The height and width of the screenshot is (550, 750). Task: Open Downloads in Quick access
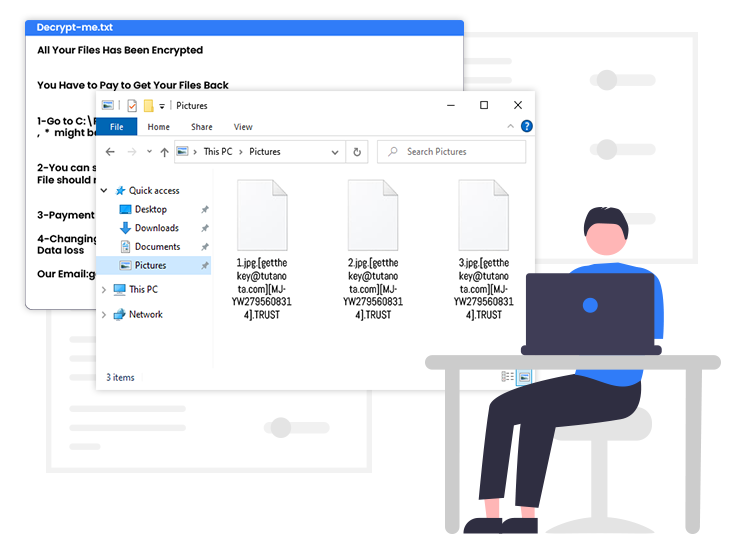coord(156,228)
